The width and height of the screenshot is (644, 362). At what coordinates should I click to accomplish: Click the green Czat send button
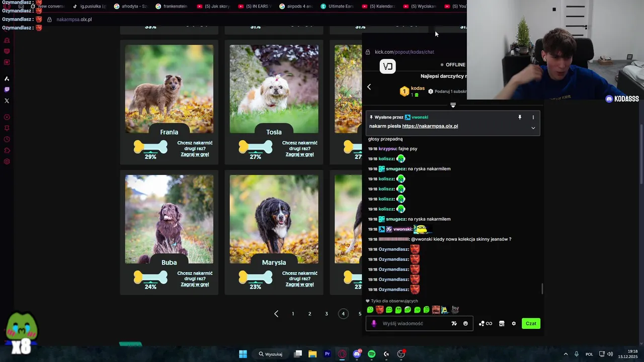(x=531, y=324)
